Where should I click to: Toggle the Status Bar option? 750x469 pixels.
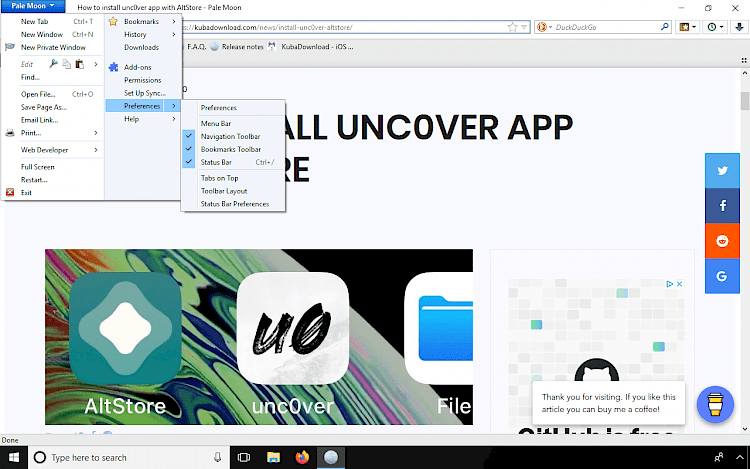pos(233,162)
